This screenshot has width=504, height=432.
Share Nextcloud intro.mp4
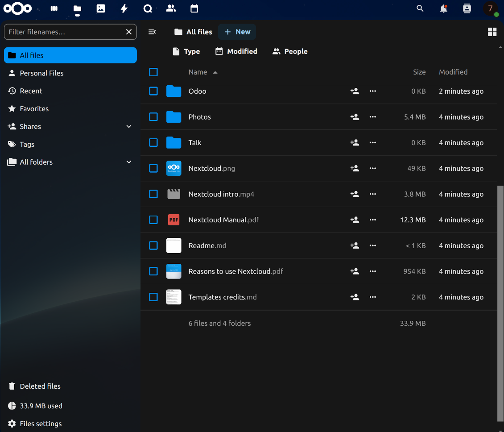[x=355, y=194]
